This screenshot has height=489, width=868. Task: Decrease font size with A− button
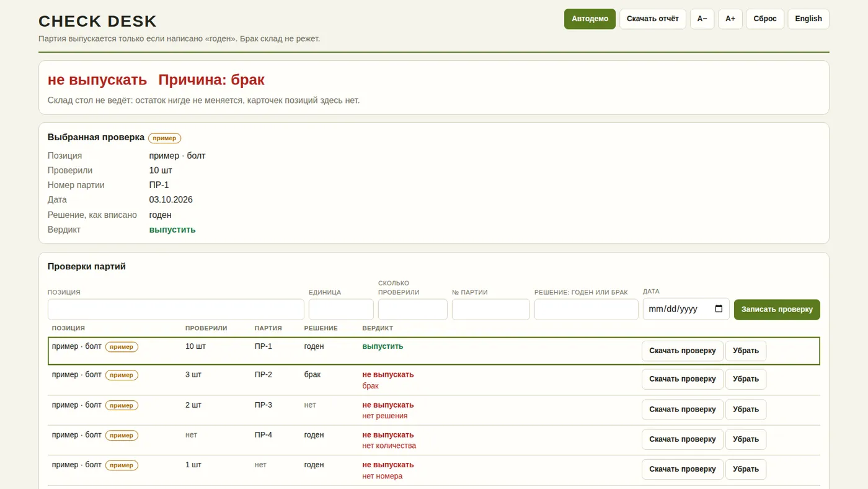coord(702,19)
